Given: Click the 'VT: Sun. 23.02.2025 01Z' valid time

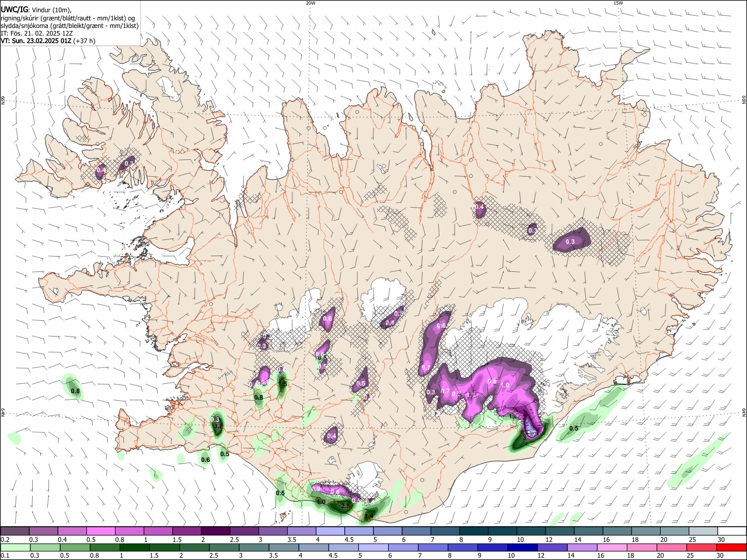Looking at the screenshot, I should coord(36,41).
